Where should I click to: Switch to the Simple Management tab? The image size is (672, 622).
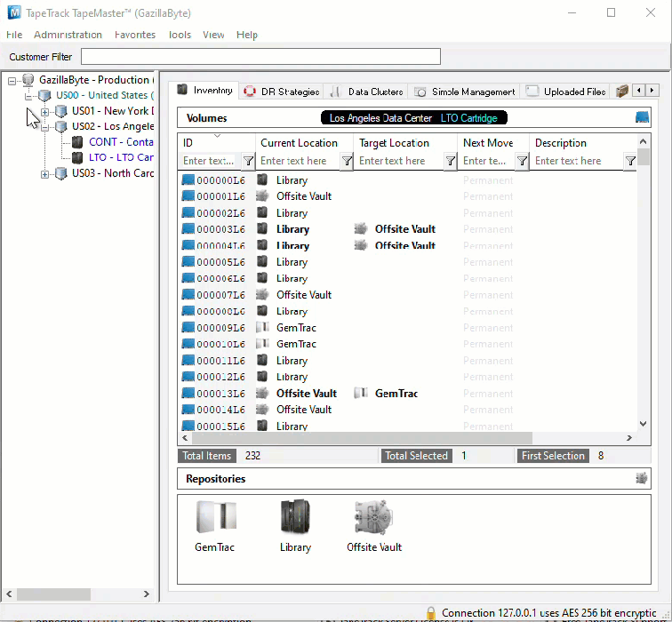tap(465, 92)
